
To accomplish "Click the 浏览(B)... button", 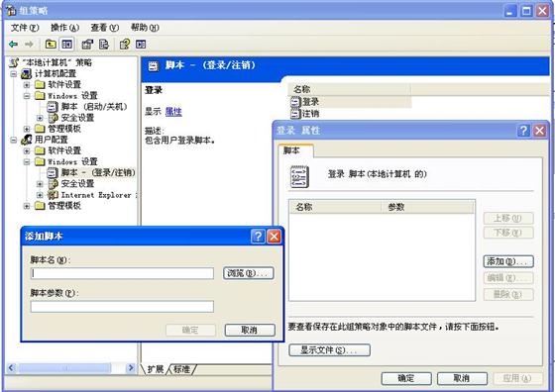I will coord(248,273).
